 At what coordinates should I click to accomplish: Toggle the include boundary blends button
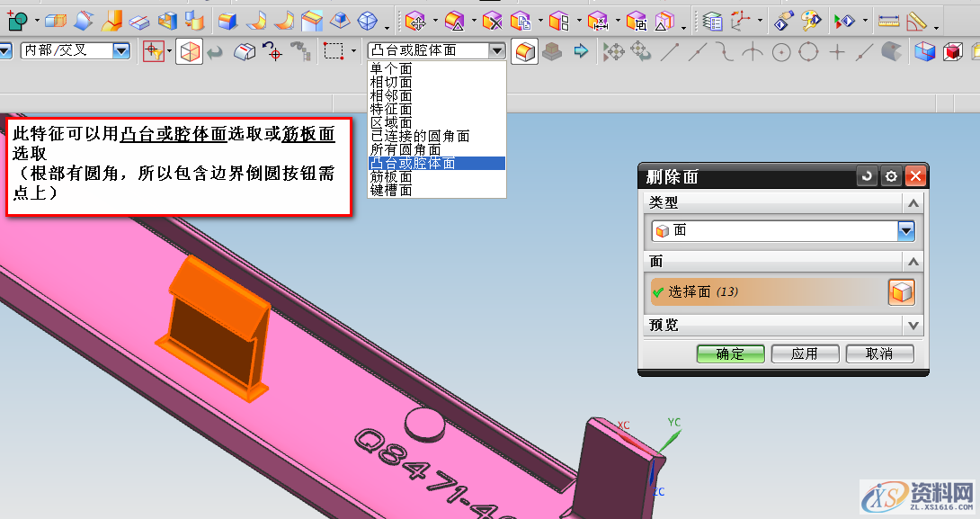click(x=524, y=52)
